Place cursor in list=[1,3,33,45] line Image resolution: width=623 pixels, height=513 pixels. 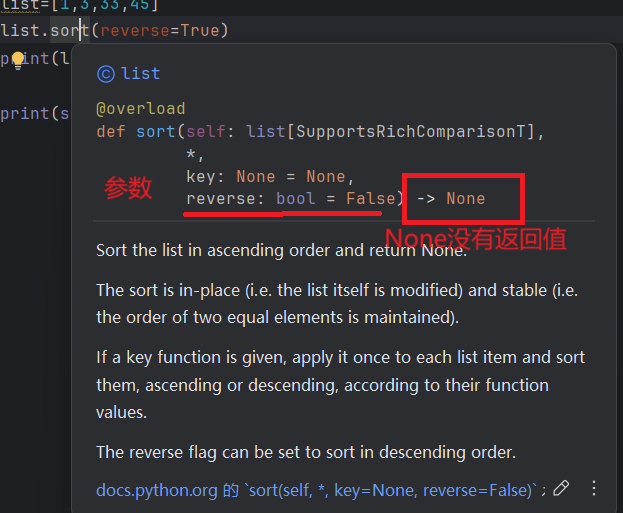80,5
